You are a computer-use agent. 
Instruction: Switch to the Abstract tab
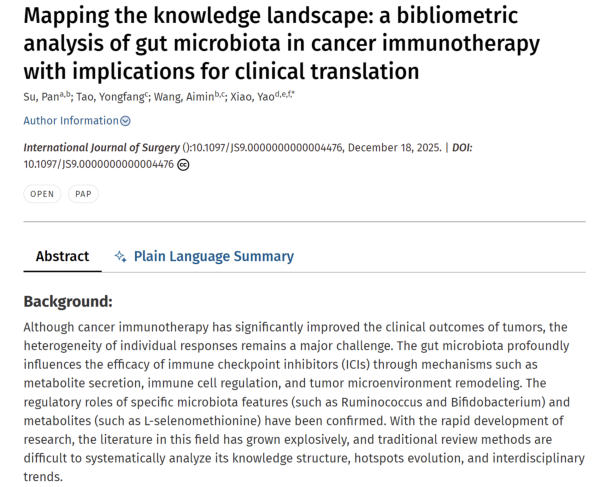click(62, 257)
